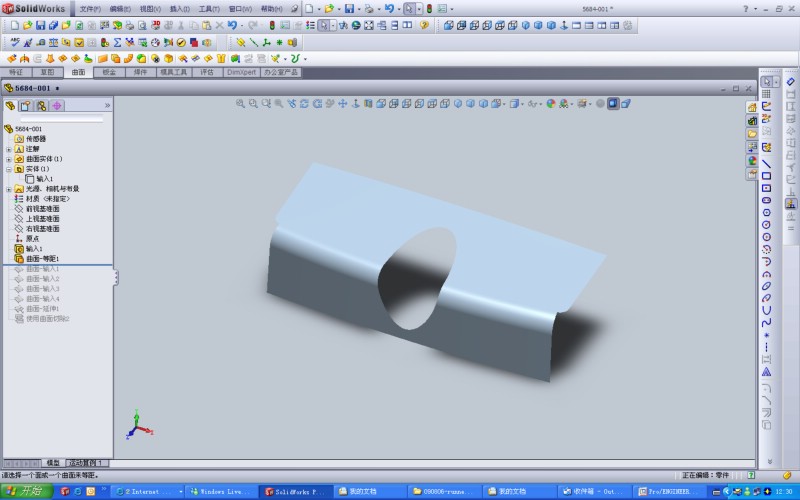This screenshot has width=800, height=500.
Task: Select the 前视基准面 plane in the tree
Action: 42,209
